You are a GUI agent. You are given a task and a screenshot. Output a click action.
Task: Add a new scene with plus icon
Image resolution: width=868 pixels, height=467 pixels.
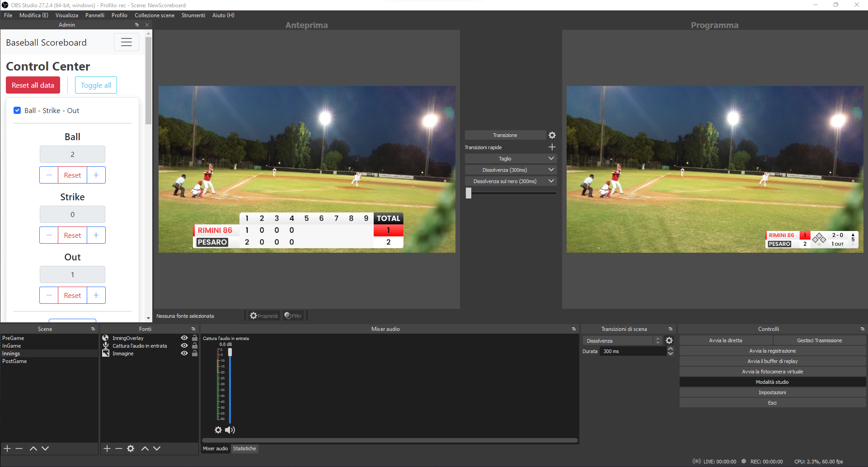tap(7, 448)
